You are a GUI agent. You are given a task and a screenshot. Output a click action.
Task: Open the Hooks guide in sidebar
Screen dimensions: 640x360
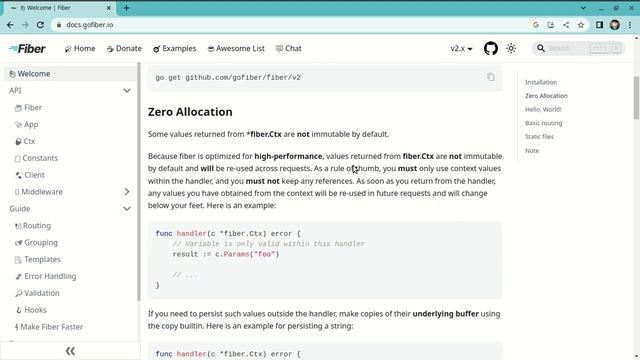click(31, 310)
